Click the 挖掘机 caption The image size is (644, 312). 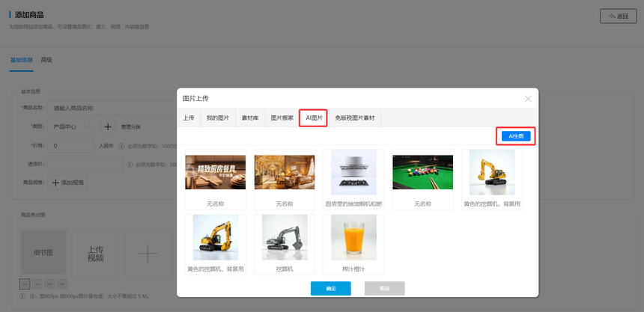click(285, 269)
